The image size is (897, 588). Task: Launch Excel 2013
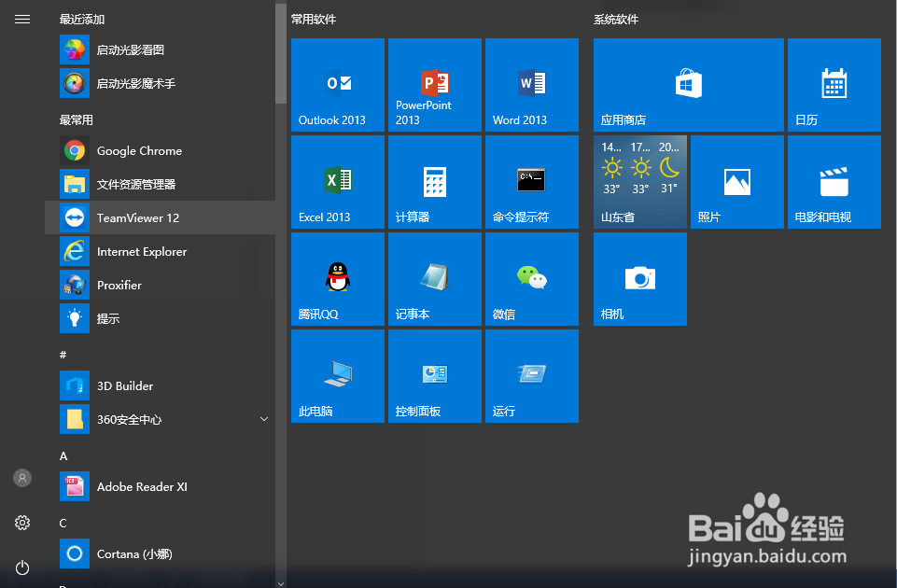pyautogui.click(x=337, y=182)
